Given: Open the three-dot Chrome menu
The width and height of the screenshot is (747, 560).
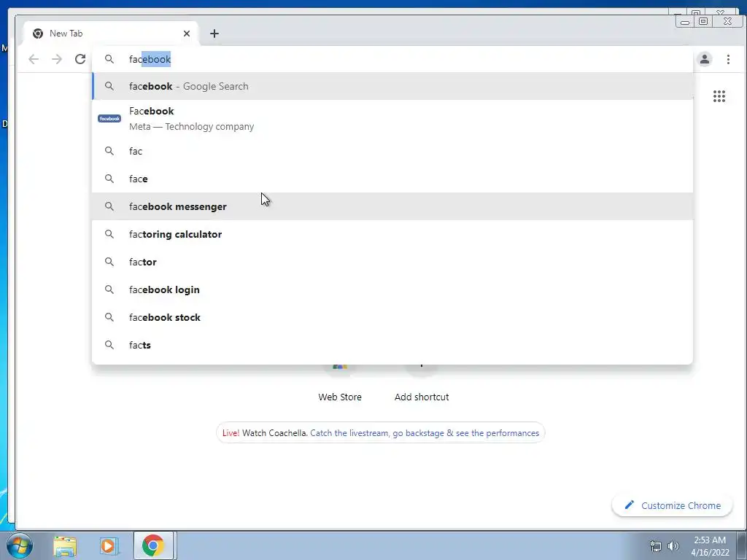Looking at the screenshot, I should pyautogui.click(x=728, y=59).
